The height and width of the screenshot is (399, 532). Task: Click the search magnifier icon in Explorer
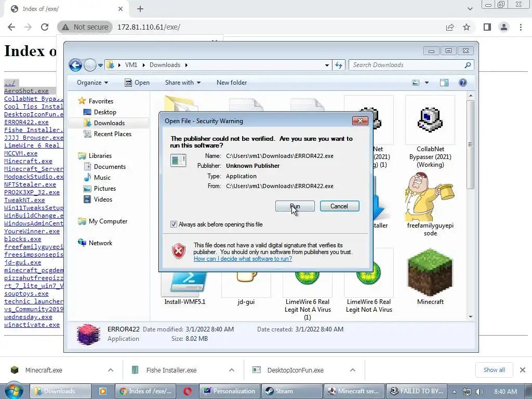(468, 65)
